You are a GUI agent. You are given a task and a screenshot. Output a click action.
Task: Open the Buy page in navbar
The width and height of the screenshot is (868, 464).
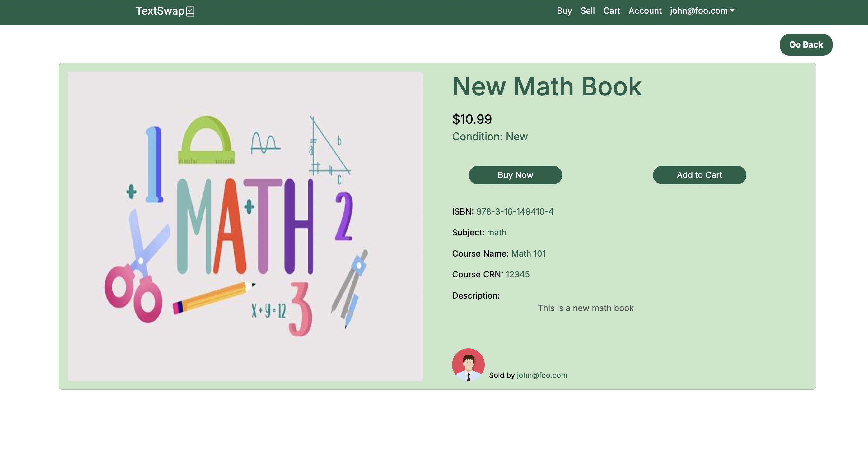coord(564,11)
